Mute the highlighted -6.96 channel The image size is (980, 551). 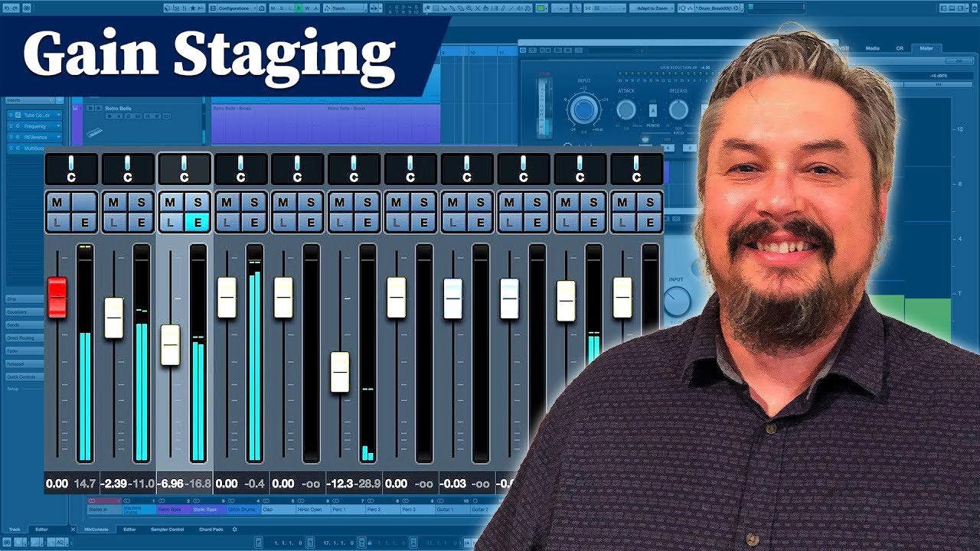[171, 203]
